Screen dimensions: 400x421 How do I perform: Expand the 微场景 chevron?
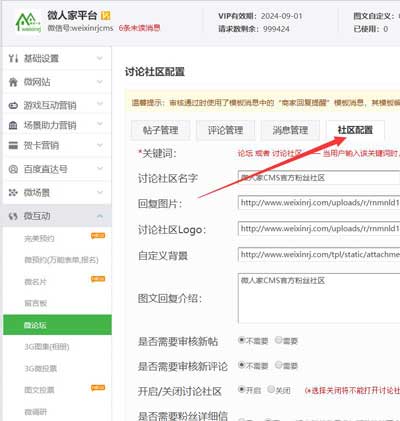[x=100, y=192]
